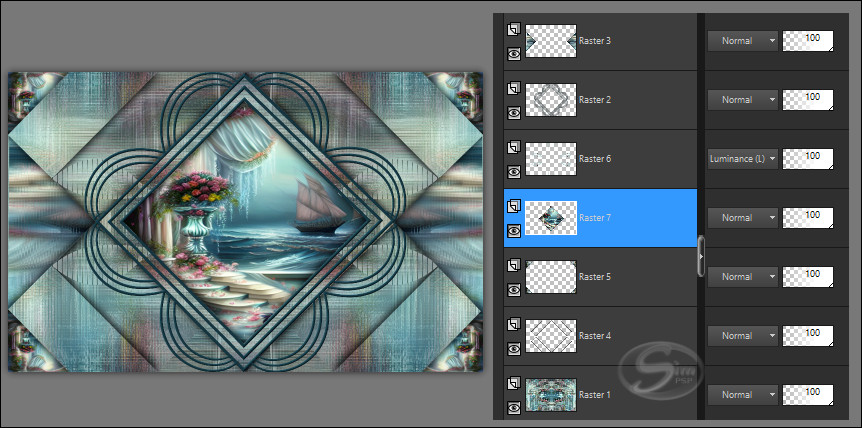Click the opacity slider field of Raster 6
This screenshot has height=428, width=862.
click(x=807, y=158)
